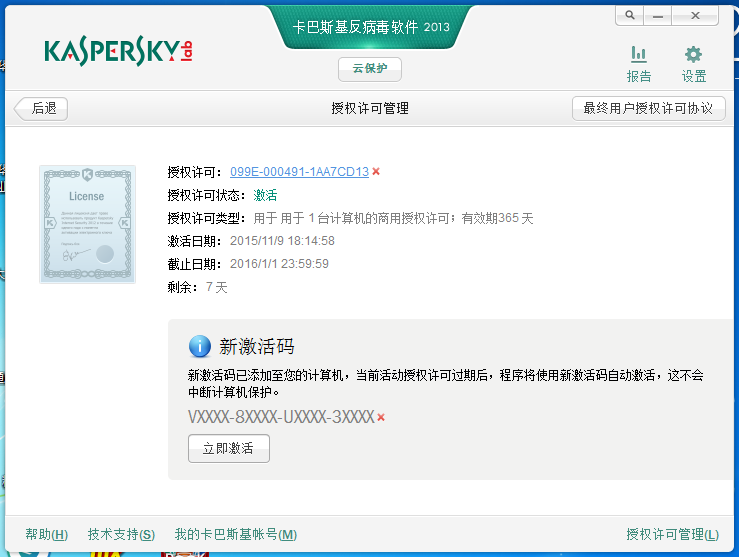Click expiry date 2016/1/1 23:59:59
Screen dimensions: 739x557
tap(279, 264)
